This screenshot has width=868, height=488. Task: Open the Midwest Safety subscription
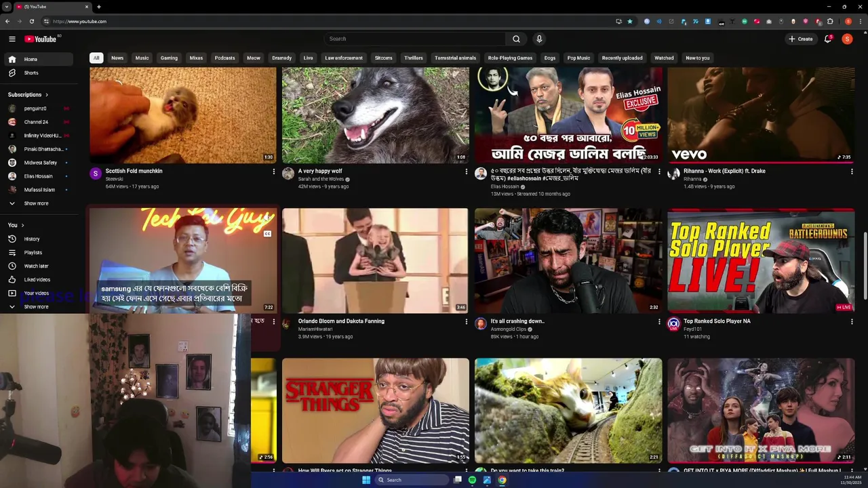(x=38, y=163)
